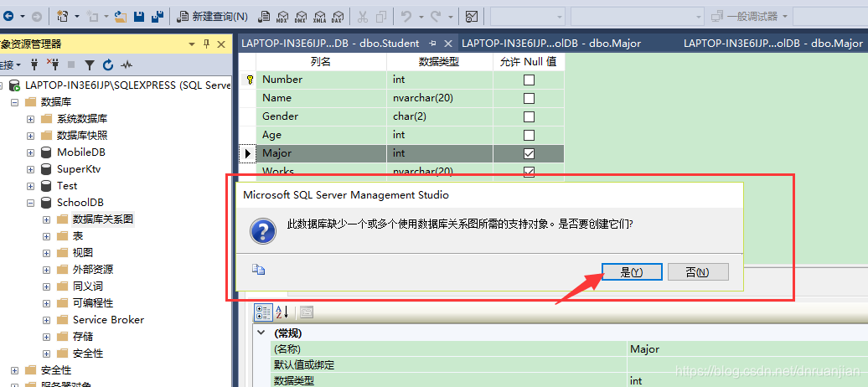Image resolution: width=868 pixels, height=387 pixels.
Task: Click the Copy toolbar icon
Action: click(381, 17)
